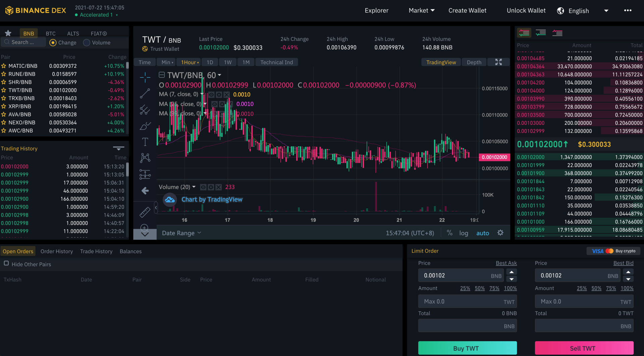
Task: Switch to the Depth chart tab
Action: (x=474, y=62)
